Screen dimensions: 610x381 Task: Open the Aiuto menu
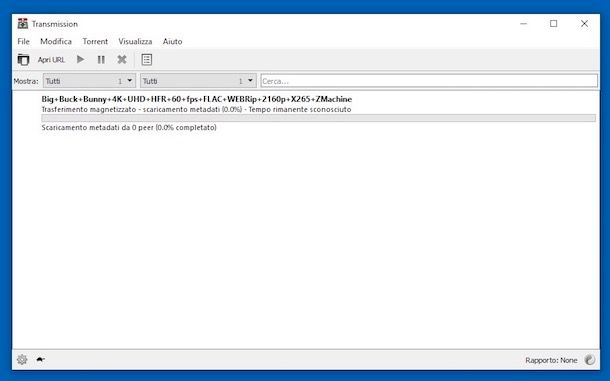(172, 41)
